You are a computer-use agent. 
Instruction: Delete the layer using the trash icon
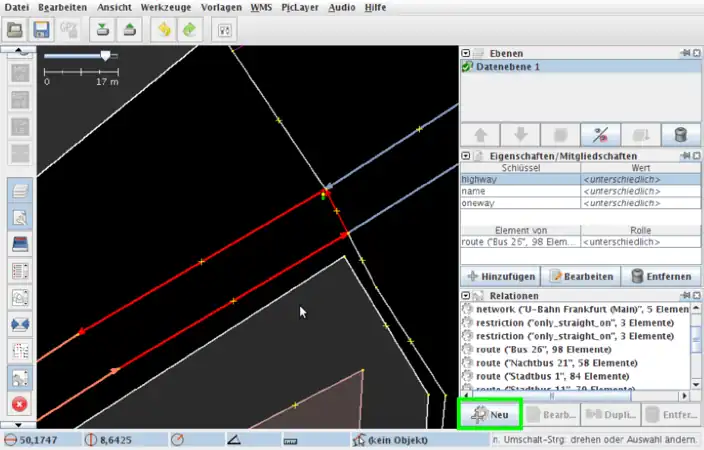pos(680,135)
